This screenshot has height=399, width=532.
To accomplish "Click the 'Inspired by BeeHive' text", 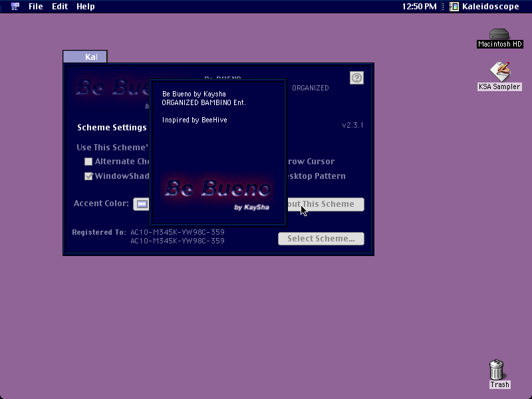I will (x=194, y=120).
